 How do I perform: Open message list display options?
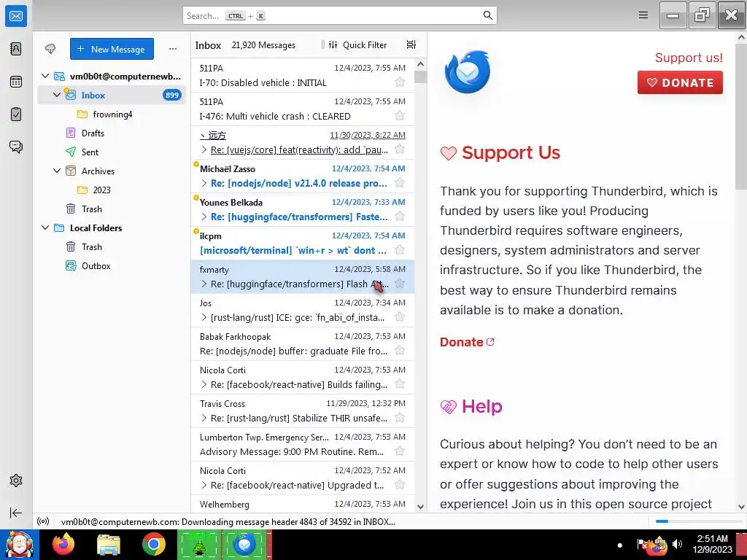pos(411,44)
